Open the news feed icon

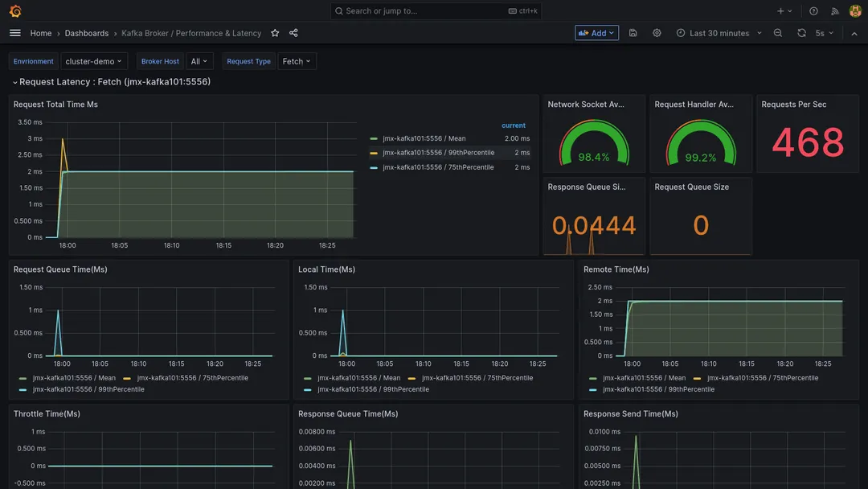pos(834,11)
